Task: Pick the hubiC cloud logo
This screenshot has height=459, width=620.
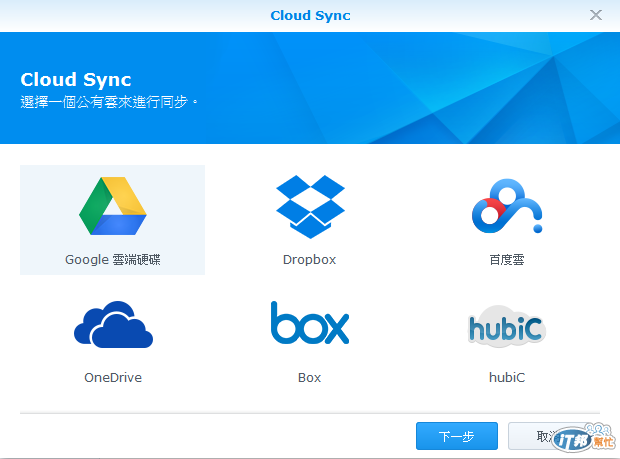Action: [x=507, y=327]
